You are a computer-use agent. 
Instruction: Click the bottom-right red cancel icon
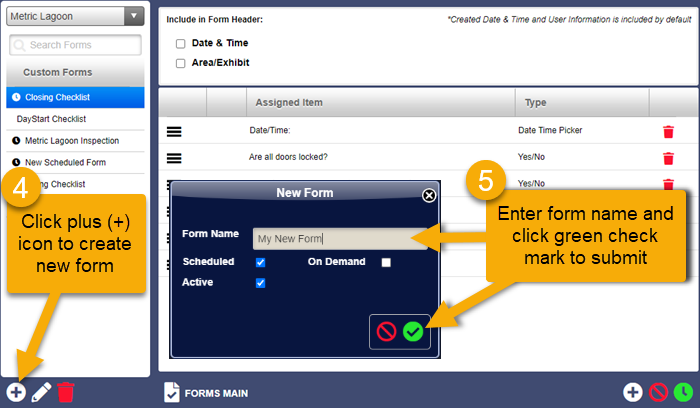[x=658, y=392]
